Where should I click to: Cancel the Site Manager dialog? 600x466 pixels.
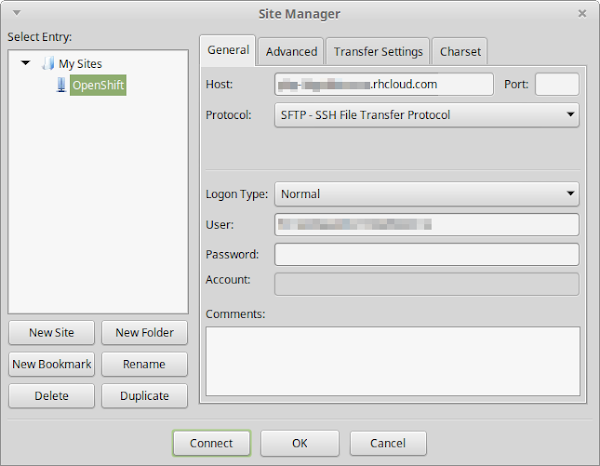[x=388, y=443]
